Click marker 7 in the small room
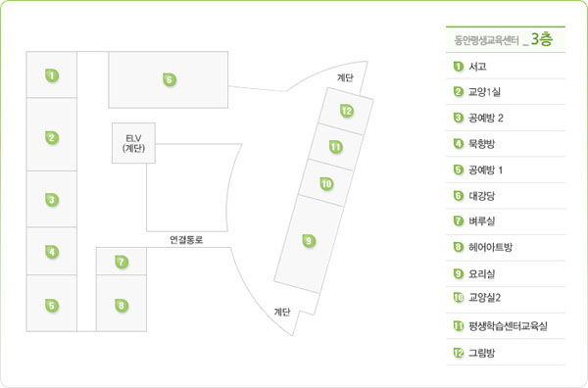 (x=122, y=262)
